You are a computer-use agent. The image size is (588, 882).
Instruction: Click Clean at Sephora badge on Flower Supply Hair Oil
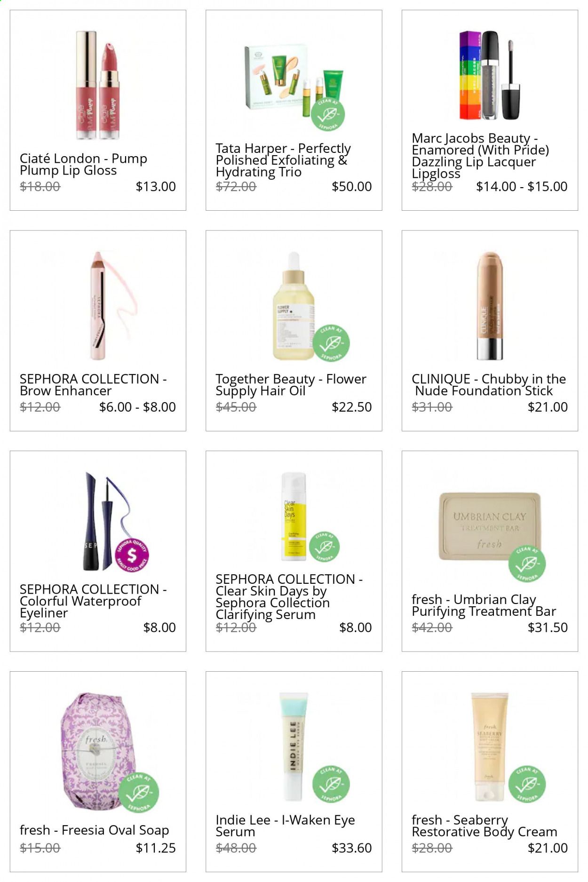331,343
